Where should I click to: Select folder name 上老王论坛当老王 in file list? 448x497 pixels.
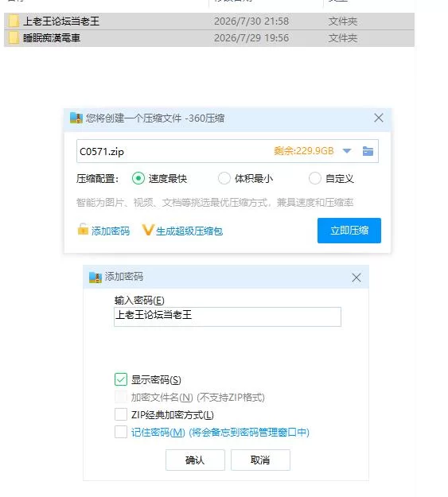tap(61, 21)
